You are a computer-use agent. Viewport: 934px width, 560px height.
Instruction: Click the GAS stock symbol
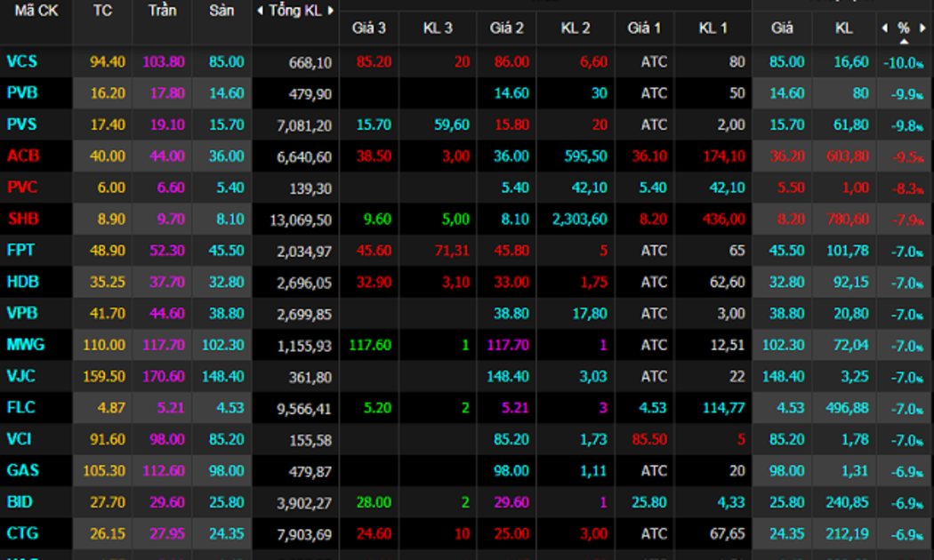pos(23,470)
